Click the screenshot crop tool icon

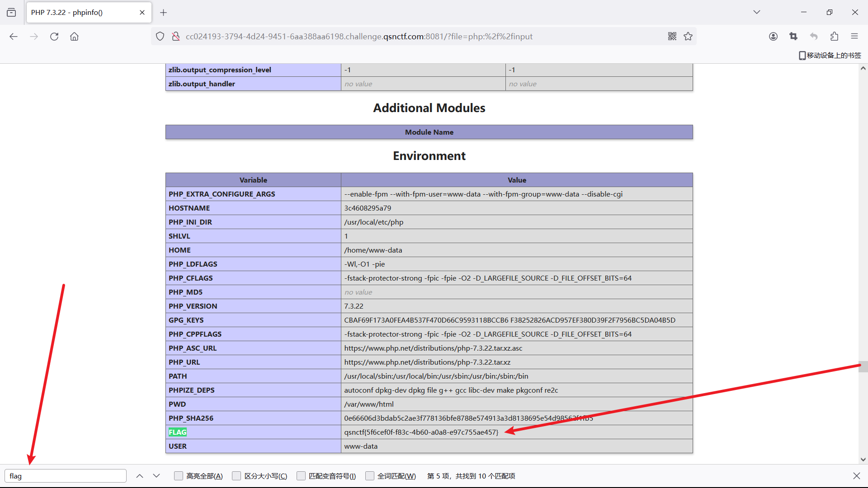[793, 36]
